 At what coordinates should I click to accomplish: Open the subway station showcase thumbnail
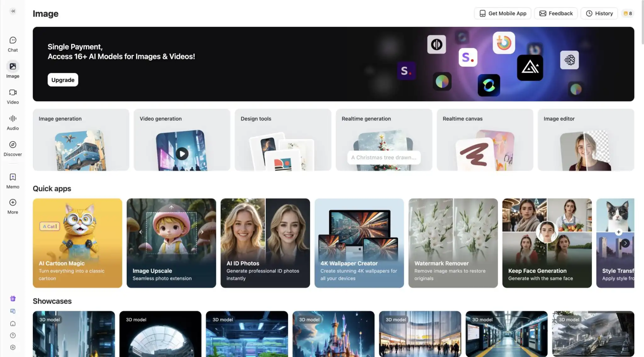click(507, 334)
